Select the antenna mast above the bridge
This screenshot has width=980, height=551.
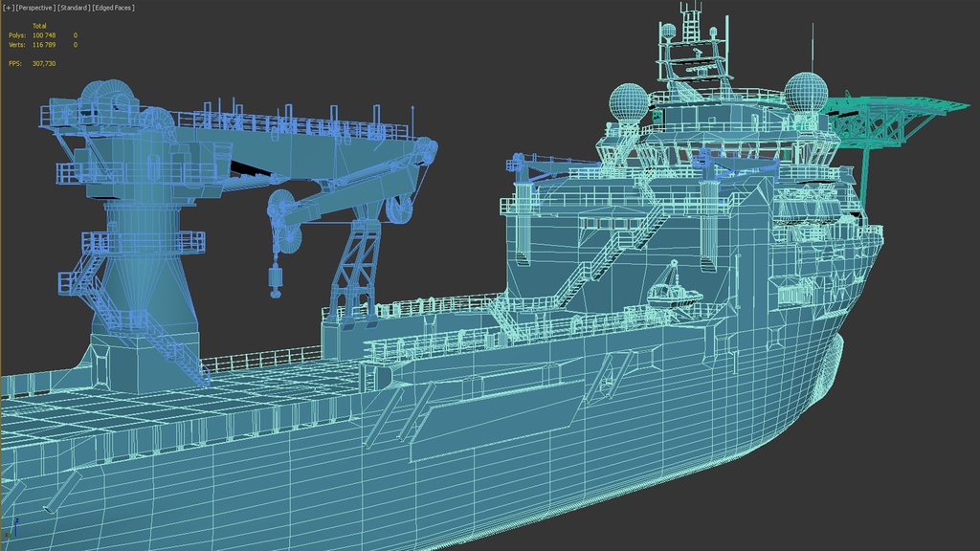tap(687, 38)
